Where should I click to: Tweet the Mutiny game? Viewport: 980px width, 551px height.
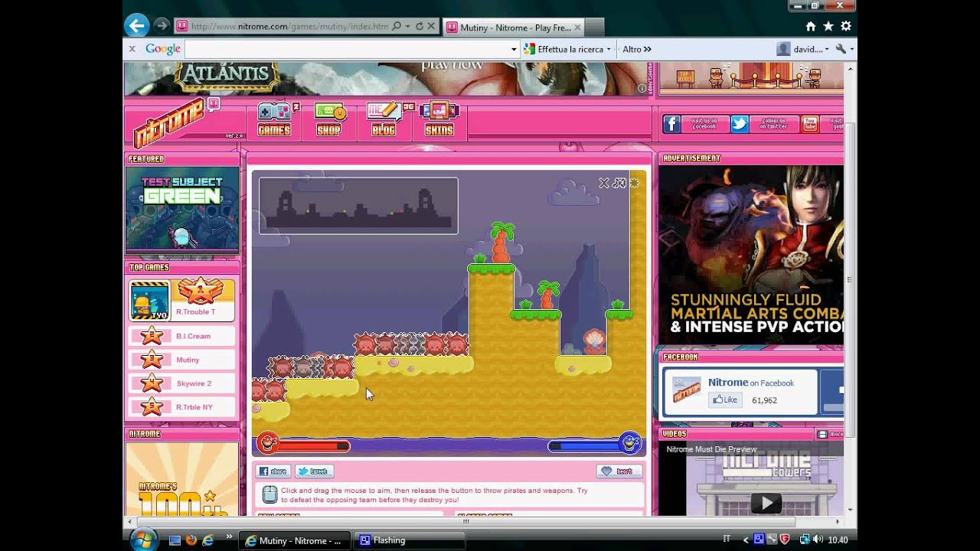point(314,471)
